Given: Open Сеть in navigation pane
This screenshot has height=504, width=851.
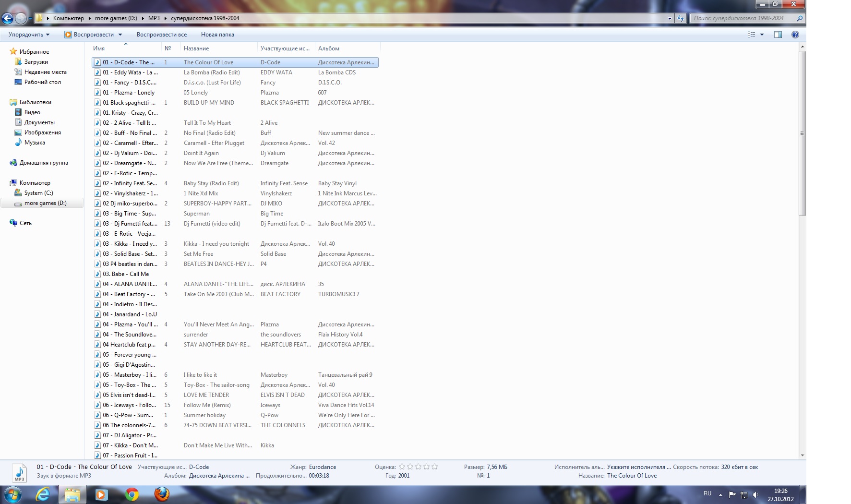Looking at the screenshot, I should pos(25,223).
